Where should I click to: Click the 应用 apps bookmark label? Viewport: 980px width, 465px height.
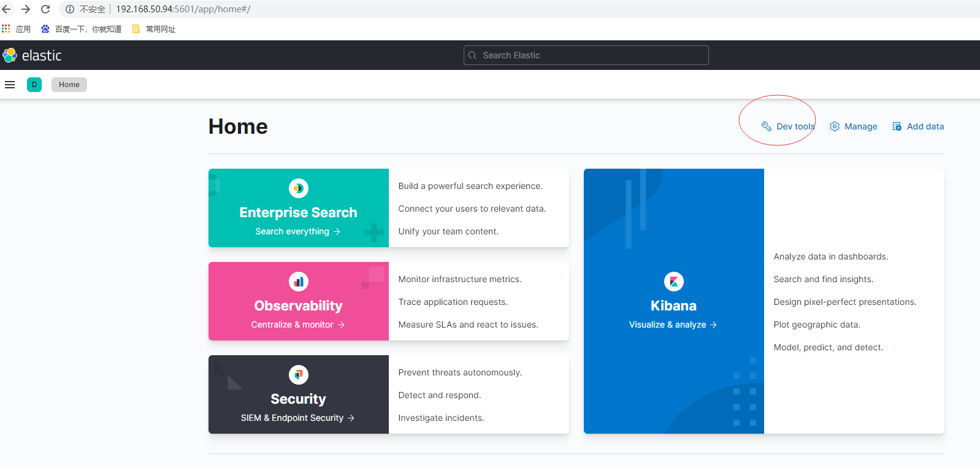pyautogui.click(x=23, y=29)
